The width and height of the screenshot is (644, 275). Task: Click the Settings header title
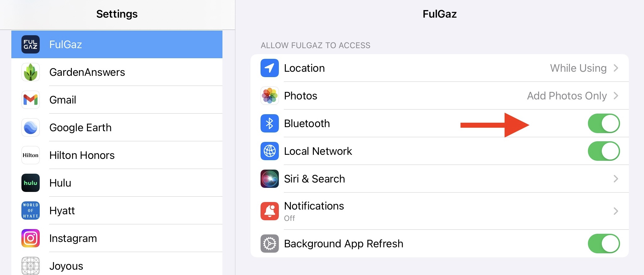[x=117, y=14]
